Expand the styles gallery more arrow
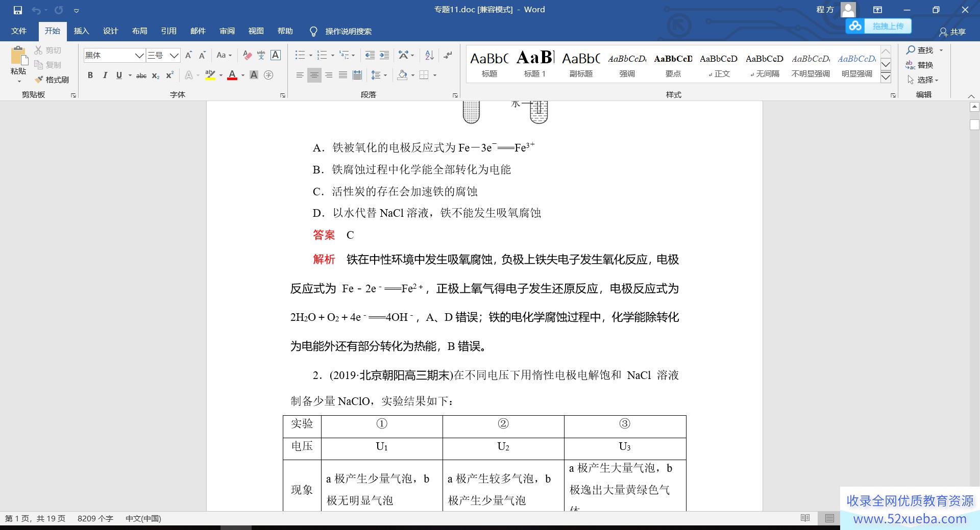 886,78
